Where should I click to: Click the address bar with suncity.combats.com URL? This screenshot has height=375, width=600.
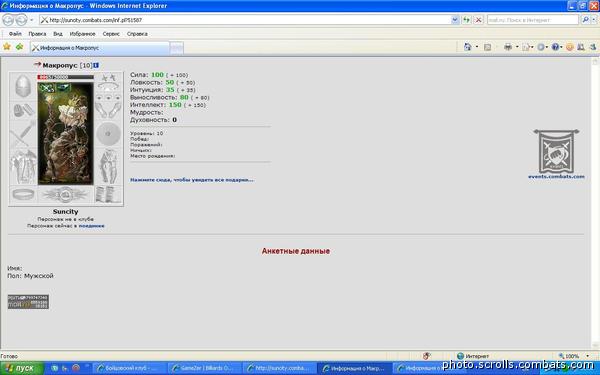click(245, 20)
